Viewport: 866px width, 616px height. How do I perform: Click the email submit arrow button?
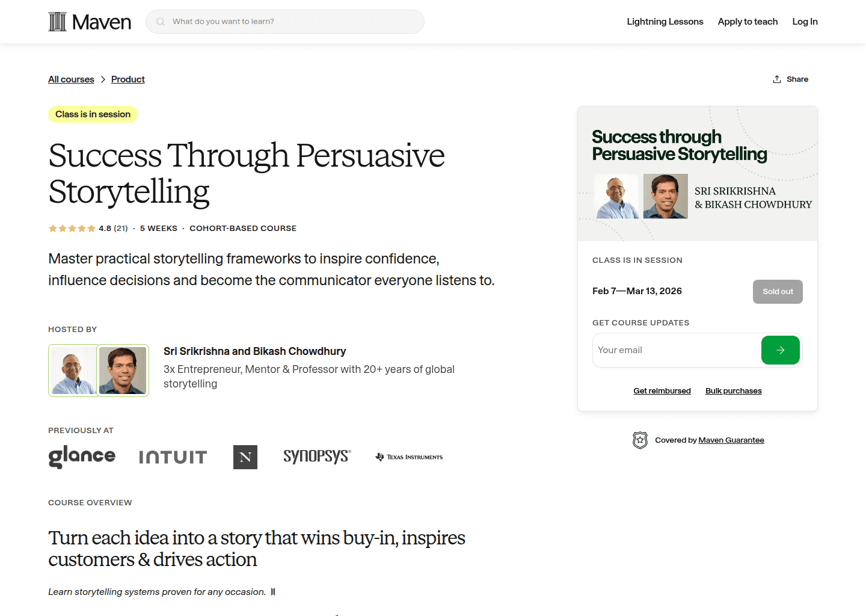(780, 350)
